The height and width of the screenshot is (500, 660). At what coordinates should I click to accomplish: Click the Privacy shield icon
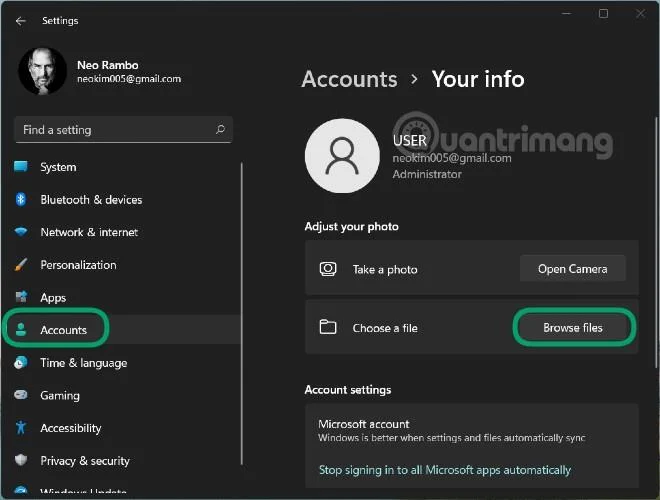[x=21, y=460]
